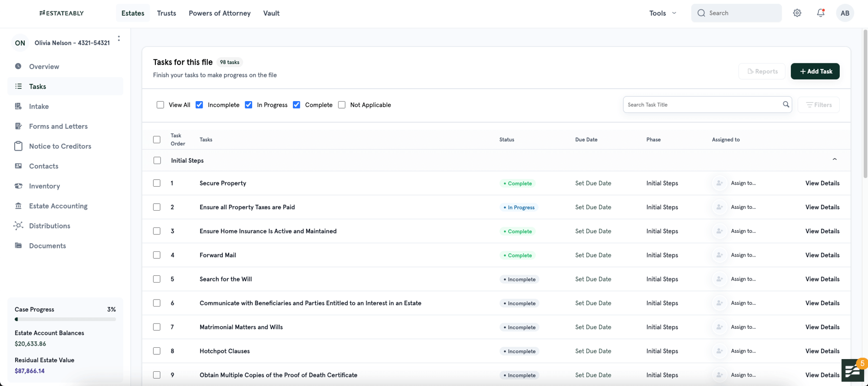The height and width of the screenshot is (386, 868).
Task: Open notifications bell icon
Action: [x=821, y=13]
